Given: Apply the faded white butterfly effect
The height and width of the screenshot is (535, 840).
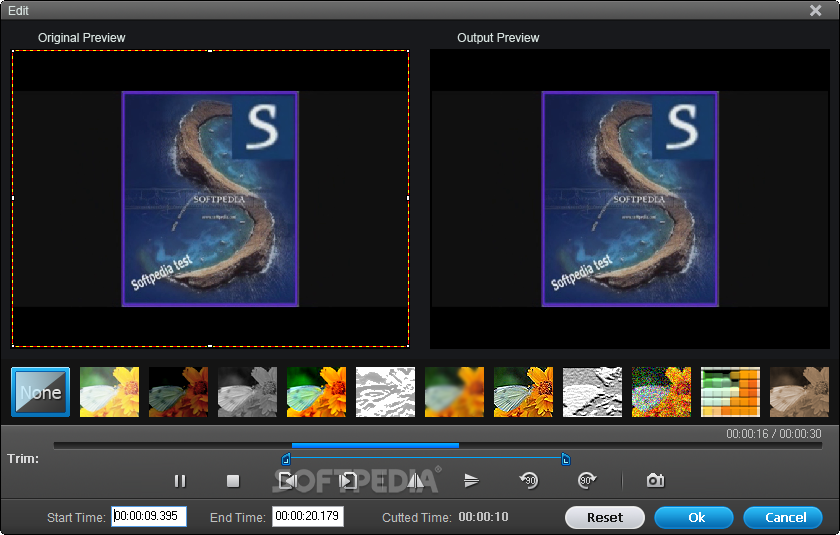Looking at the screenshot, I should click(x=109, y=392).
